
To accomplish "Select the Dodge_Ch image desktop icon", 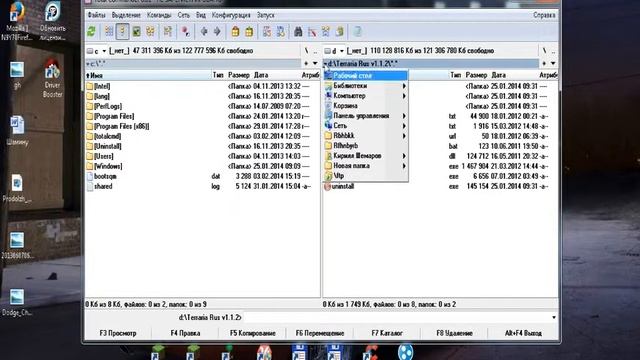I will tap(17, 302).
